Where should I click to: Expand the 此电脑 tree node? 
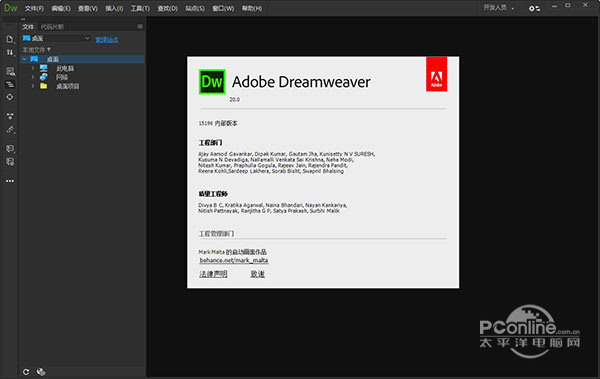coord(33,68)
